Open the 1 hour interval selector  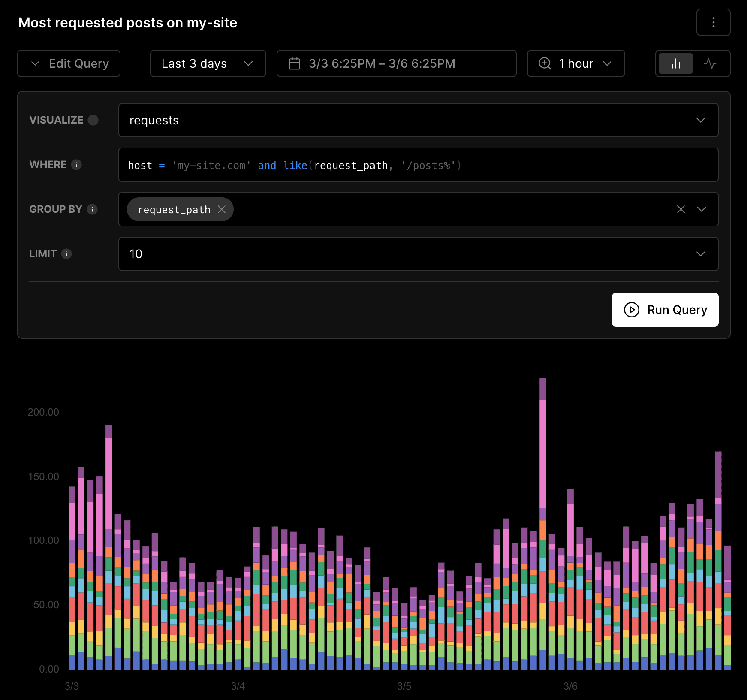pyautogui.click(x=575, y=63)
